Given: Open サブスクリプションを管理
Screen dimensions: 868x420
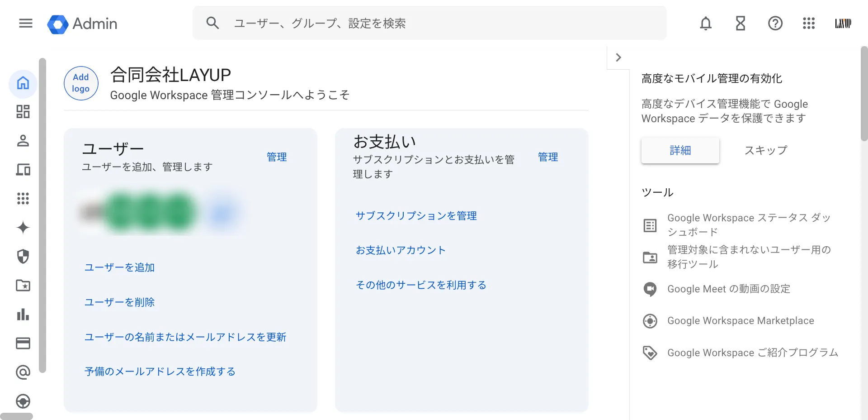Looking at the screenshot, I should [416, 216].
